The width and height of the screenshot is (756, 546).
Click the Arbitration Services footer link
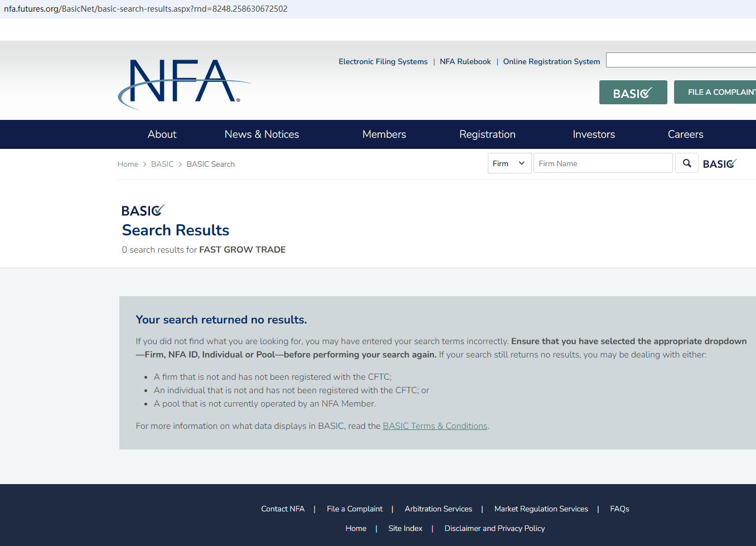point(438,509)
